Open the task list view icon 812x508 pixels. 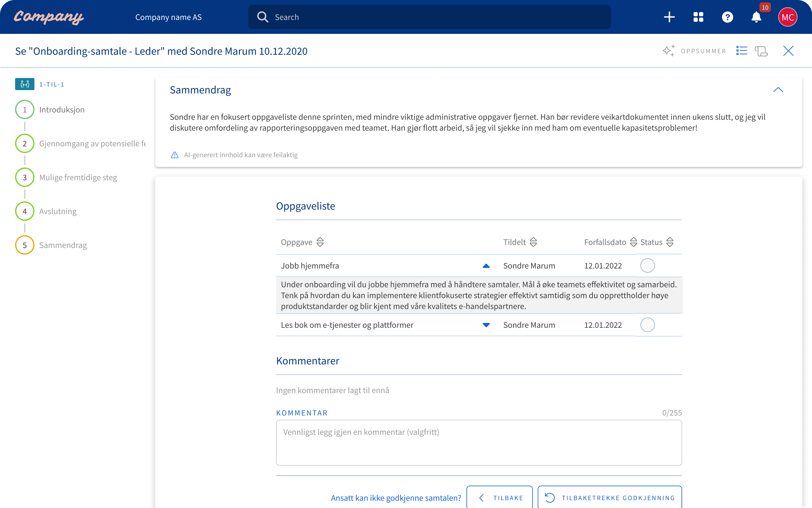click(x=742, y=51)
